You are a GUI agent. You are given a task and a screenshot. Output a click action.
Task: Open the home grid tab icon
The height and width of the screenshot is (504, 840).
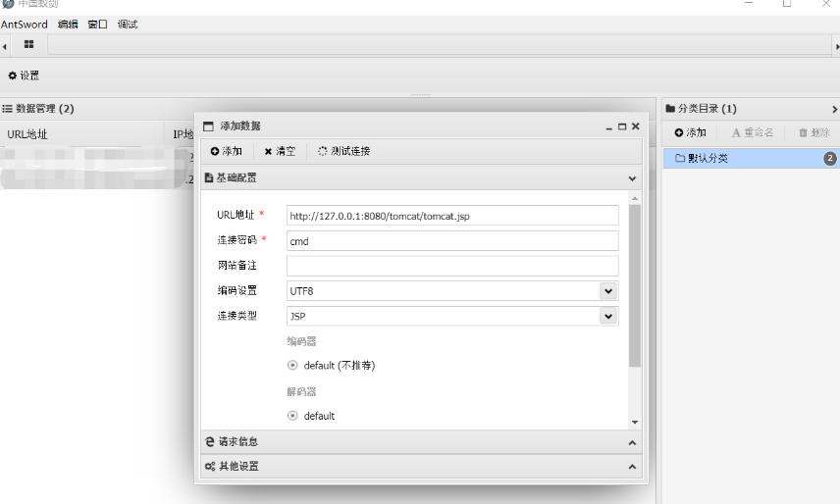tap(28, 44)
